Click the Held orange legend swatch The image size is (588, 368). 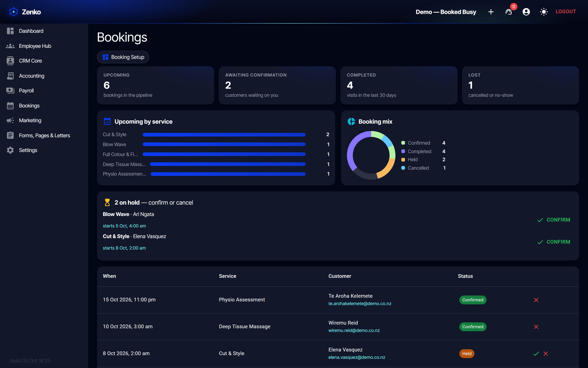point(403,160)
